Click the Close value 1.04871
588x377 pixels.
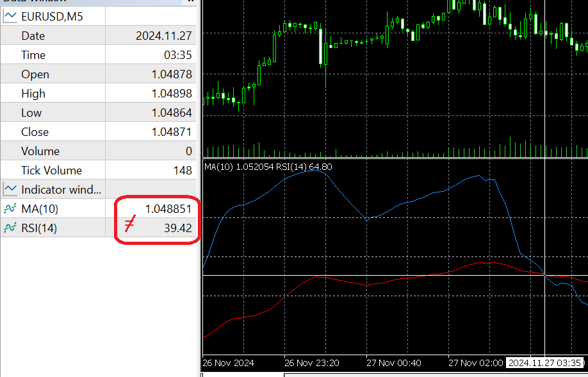[172, 132]
